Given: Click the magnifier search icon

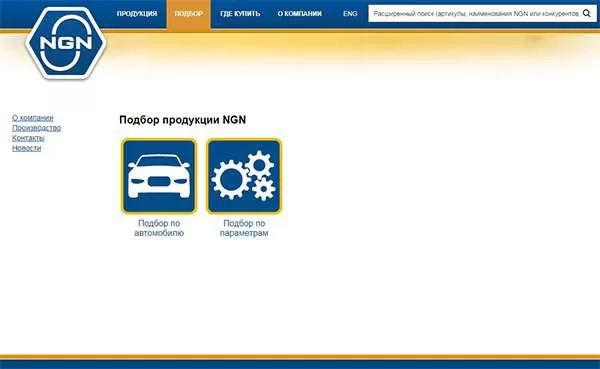Looking at the screenshot, I should tap(587, 13).
